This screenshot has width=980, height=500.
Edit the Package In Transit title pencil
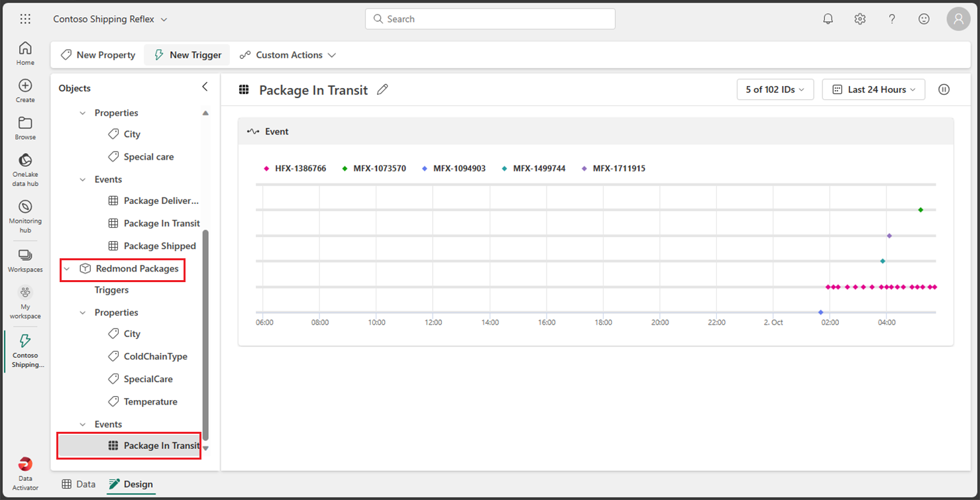click(x=382, y=90)
